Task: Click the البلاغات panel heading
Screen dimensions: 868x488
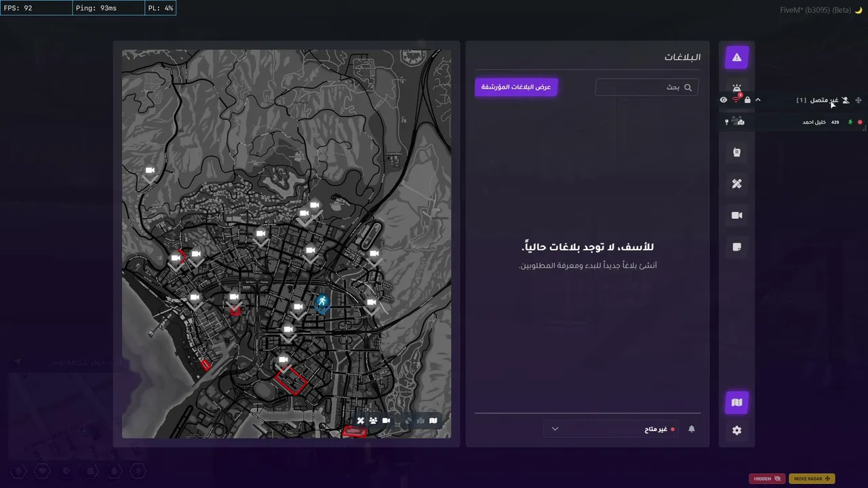Action: (682, 57)
